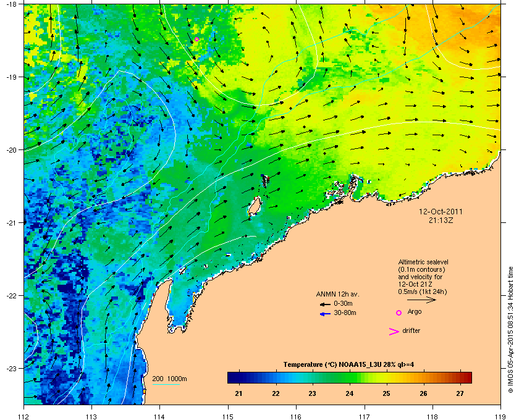Click the temperature color bar
This screenshot has width=519, height=420.
click(x=350, y=377)
